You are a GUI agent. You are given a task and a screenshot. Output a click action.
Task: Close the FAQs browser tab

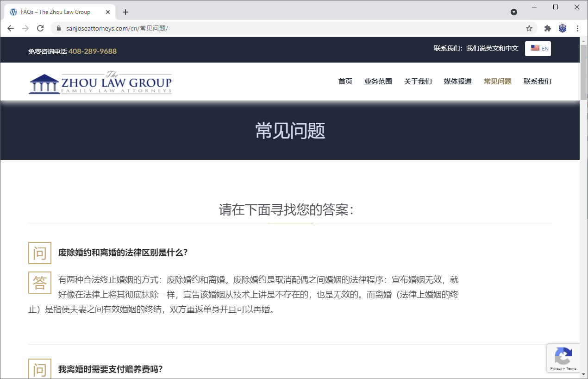tap(108, 12)
